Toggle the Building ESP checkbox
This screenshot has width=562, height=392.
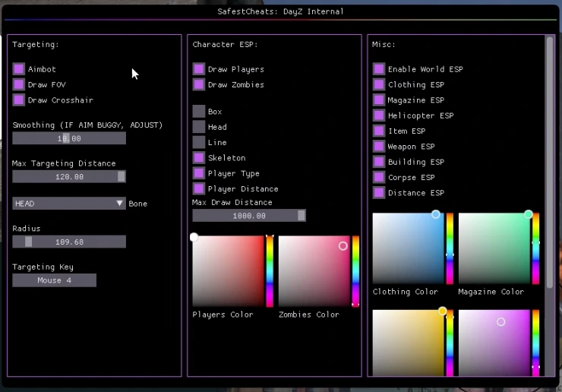tap(379, 162)
